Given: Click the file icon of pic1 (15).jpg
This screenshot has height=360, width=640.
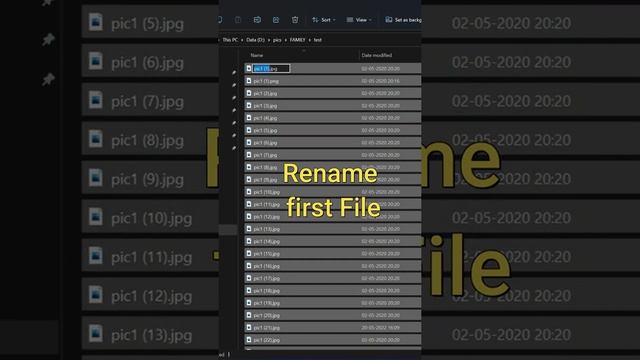Looking at the screenshot, I should click(x=249, y=253).
